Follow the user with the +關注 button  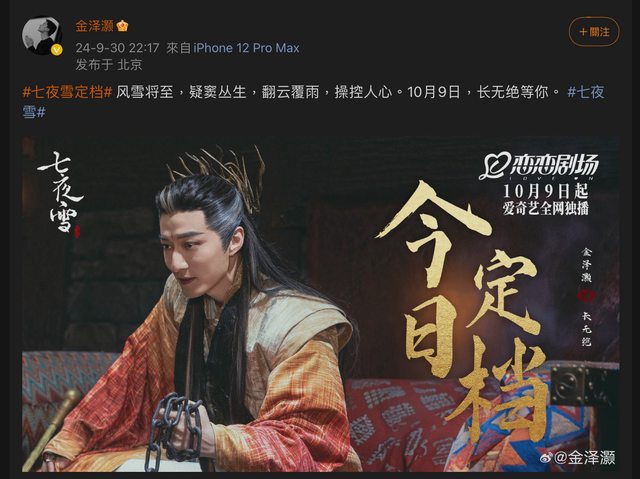tap(594, 32)
